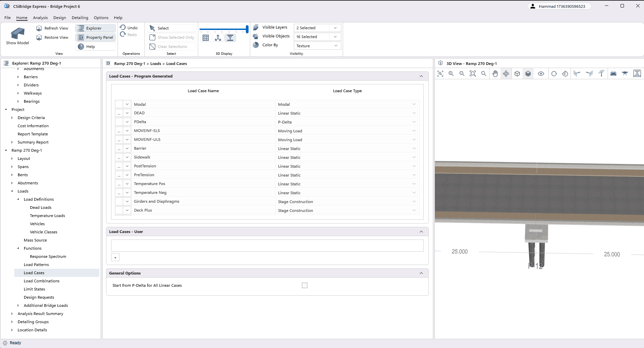Select Load Combinations in the Explorer tree

coord(41,281)
